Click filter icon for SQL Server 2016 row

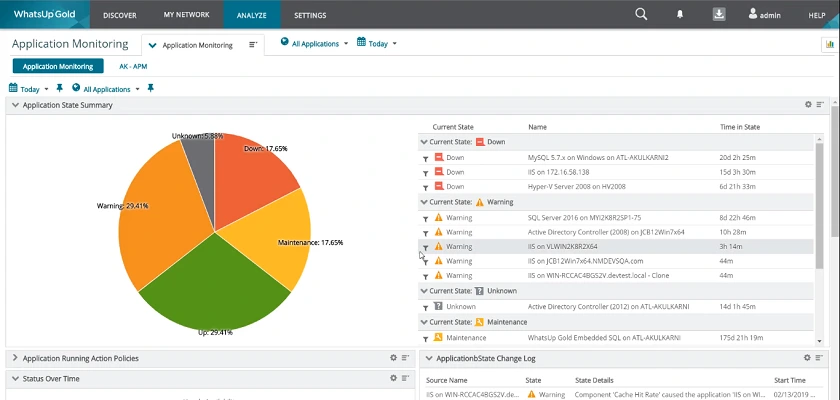(x=425, y=219)
